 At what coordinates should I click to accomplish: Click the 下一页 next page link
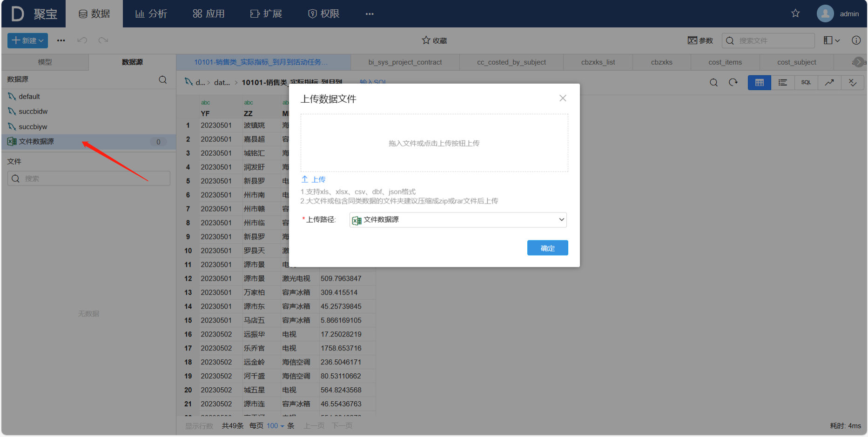pyautogui.click(x=342, y=426)
